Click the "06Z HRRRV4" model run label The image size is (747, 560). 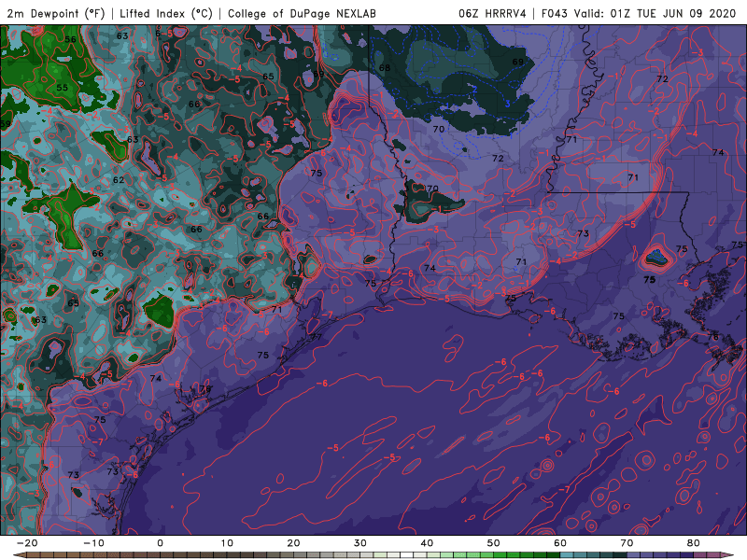point(492,13)
